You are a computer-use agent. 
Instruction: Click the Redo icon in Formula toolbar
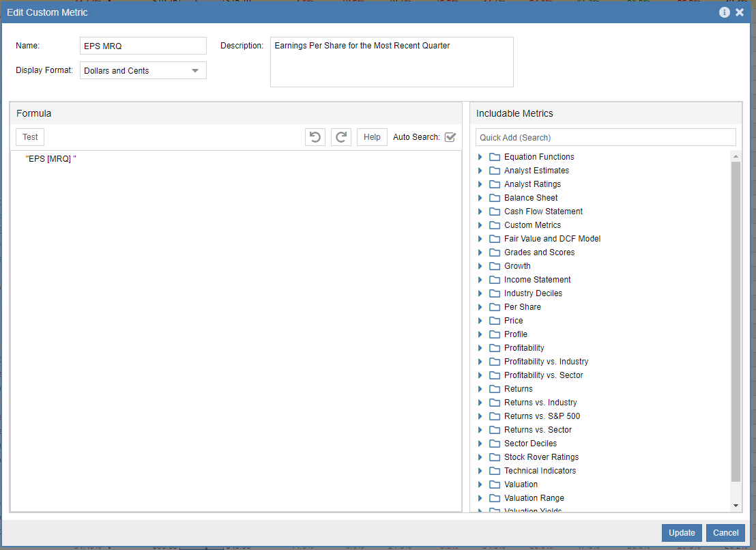click(340, 136)
